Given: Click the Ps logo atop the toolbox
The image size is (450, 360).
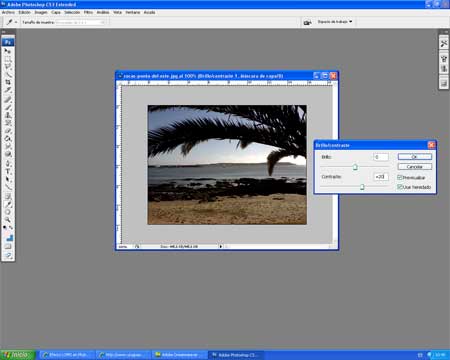Looking at the screenshot, I should coord(8,42).
